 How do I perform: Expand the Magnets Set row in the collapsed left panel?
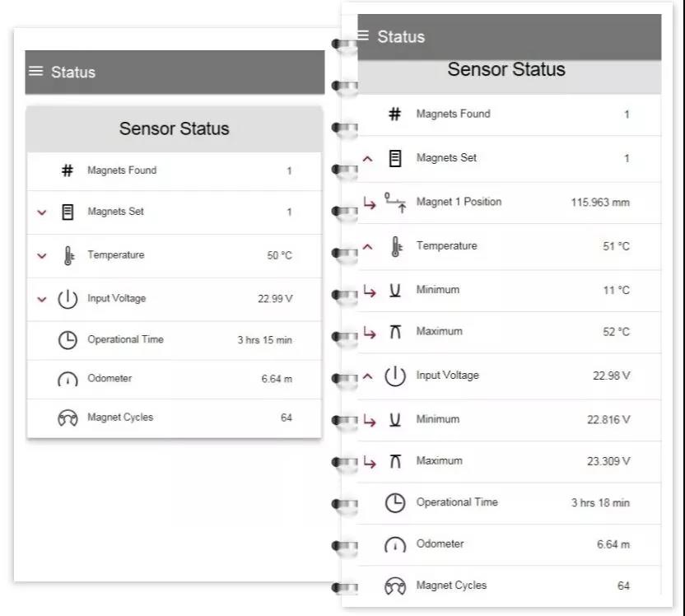[42, 212]
